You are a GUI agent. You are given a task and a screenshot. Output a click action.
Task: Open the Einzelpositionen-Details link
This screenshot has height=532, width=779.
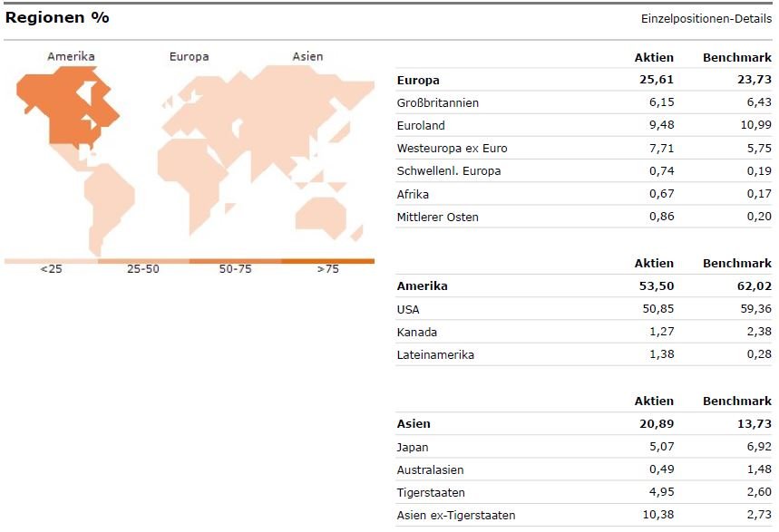tap(706, 19)
